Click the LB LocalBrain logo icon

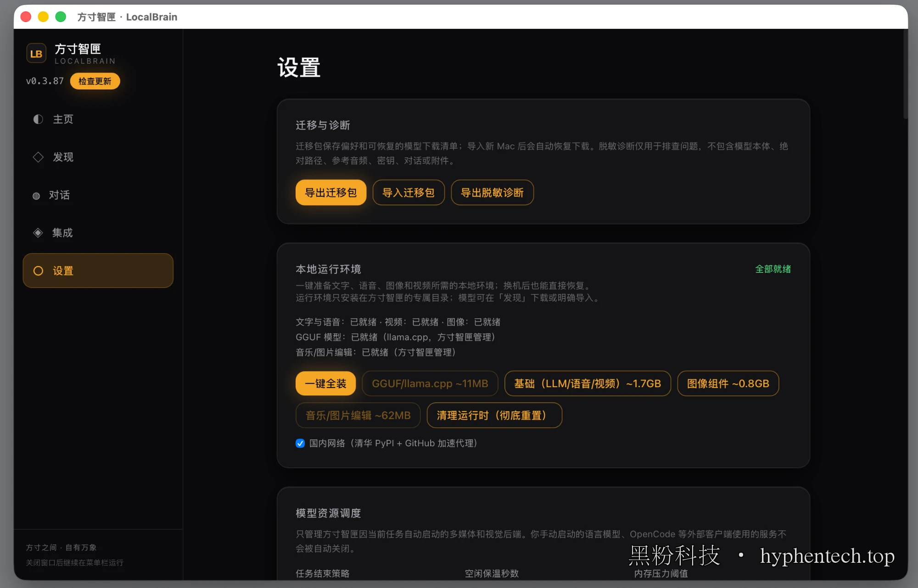pyautogui.click(x=36, y=54)
